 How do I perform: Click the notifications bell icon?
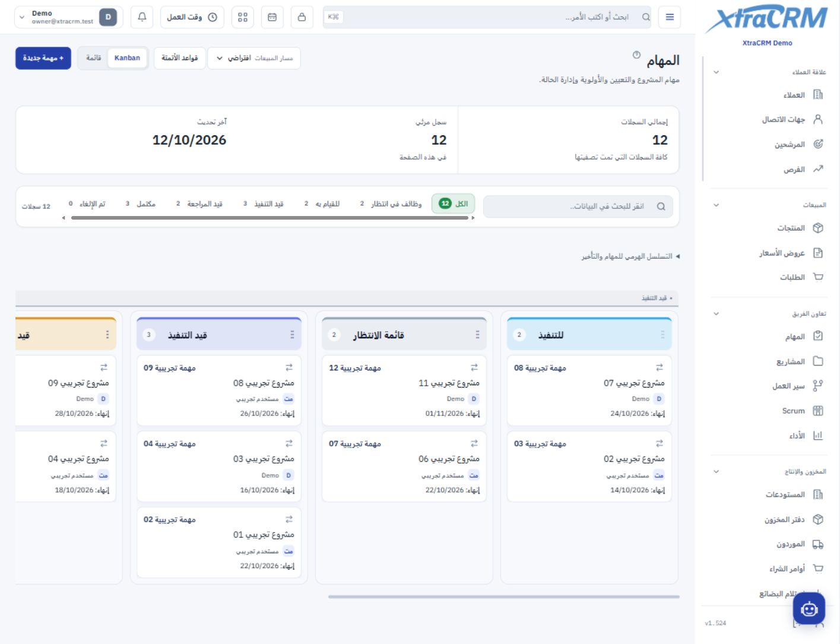(x=142, y=17)
